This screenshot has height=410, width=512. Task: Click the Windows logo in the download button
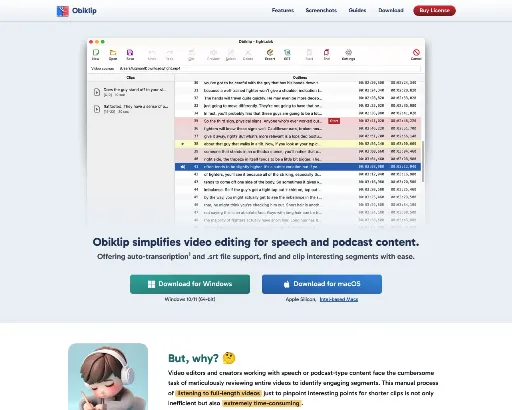click(151, 284)
